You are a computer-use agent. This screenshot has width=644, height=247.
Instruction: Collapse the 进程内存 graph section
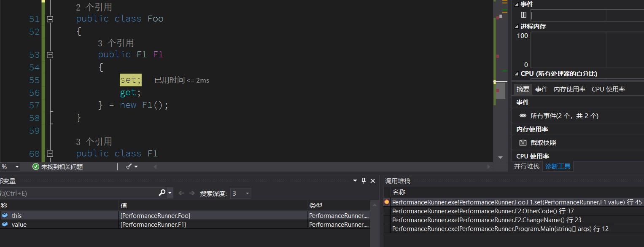coord(517,27)
